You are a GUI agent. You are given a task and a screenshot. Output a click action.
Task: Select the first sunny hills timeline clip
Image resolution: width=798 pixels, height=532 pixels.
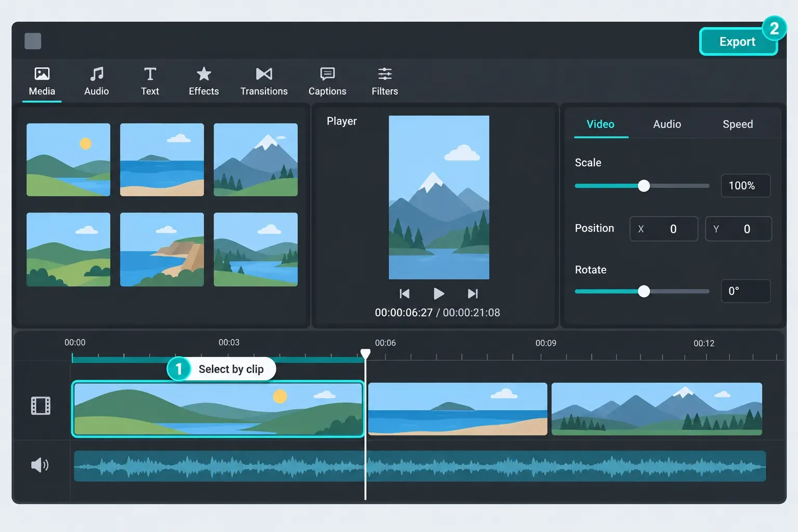point(218,409)
